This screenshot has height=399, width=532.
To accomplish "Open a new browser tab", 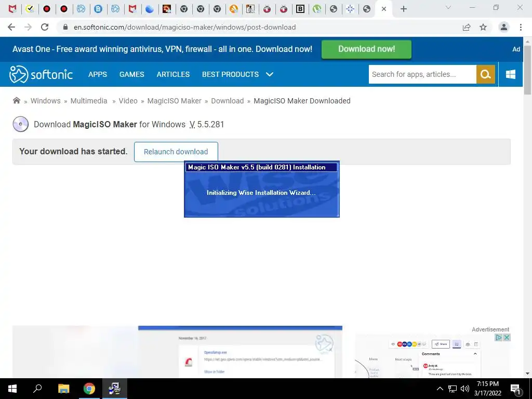I will point(403,9).
